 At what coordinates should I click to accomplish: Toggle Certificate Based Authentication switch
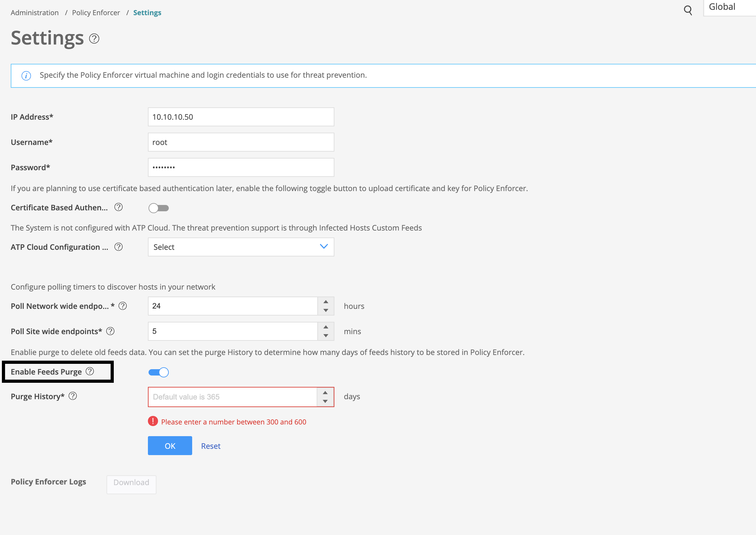[x=159, y=208]
